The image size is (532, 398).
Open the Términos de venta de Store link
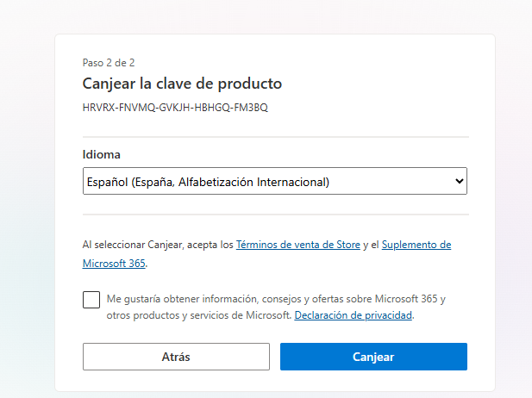[297, 245]
